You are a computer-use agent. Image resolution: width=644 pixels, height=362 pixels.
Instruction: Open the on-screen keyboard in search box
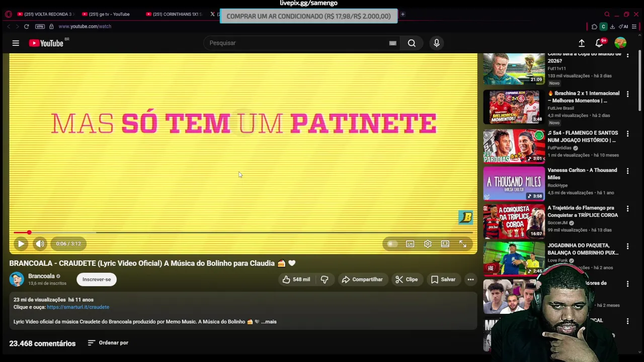point(393,43)
